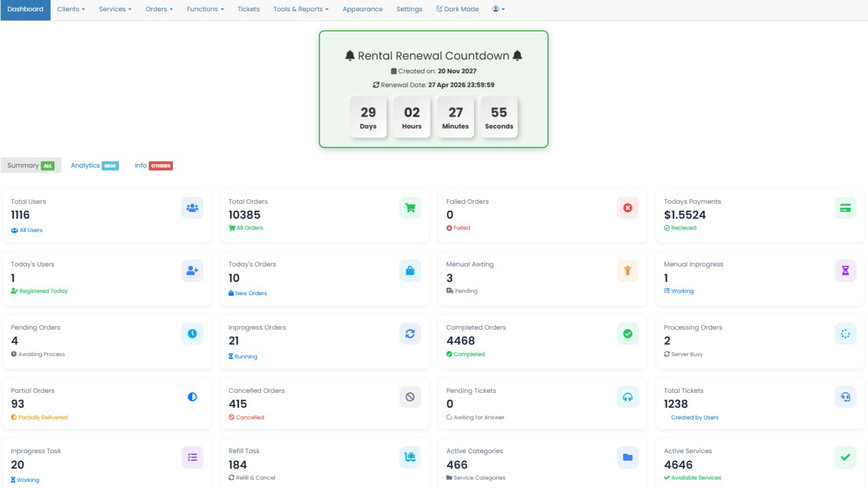Open the Services dropdown menu
This screenshot has width=868, height=488.
pos(115,9)
